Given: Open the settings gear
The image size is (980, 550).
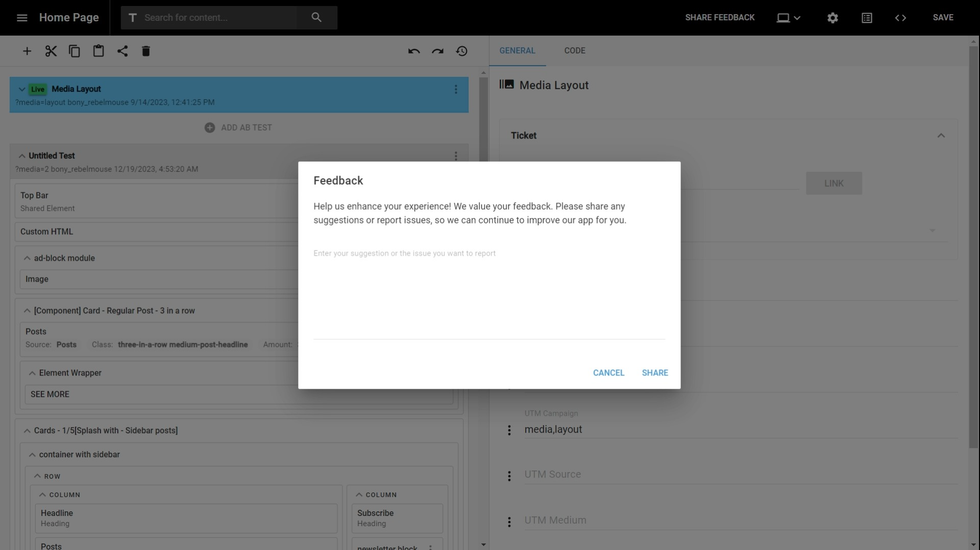Looking at the screenshot, I should (832, 18).
